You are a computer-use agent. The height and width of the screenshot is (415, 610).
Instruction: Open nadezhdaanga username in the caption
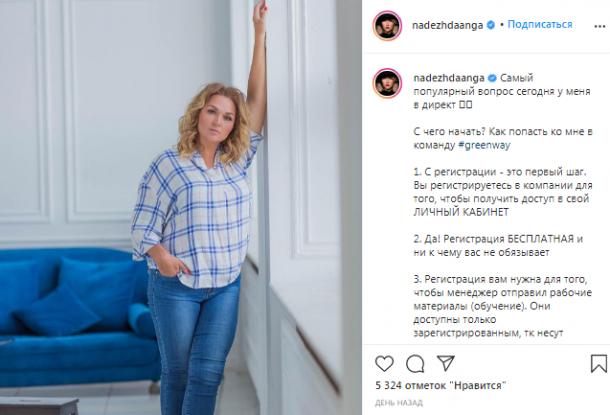tap(449, 78)
